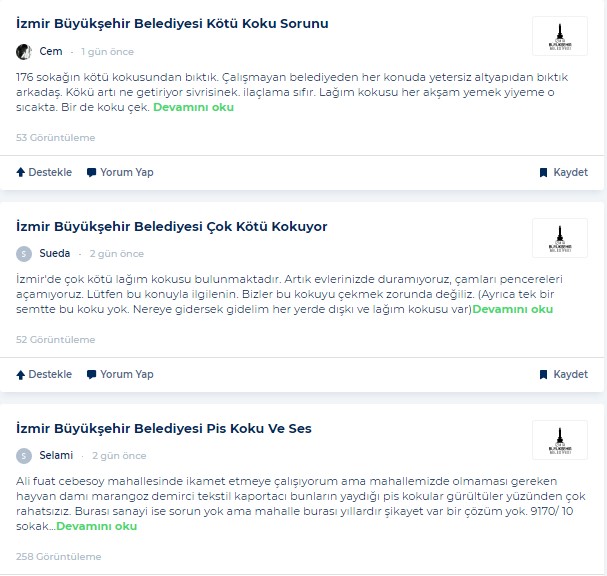Open the Kötü Koku Sorunu title
Screen dimensions: 607x576
click(172, 24)
